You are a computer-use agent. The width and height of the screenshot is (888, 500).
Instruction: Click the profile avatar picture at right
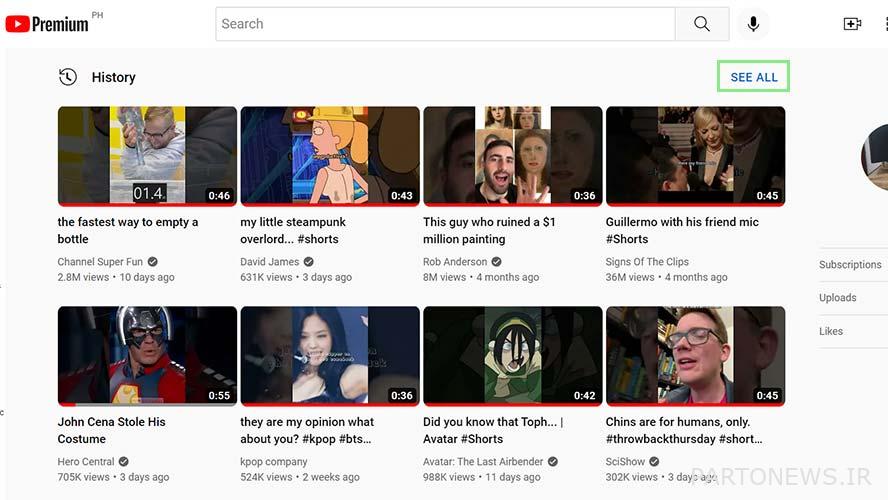tap(875, 157)
